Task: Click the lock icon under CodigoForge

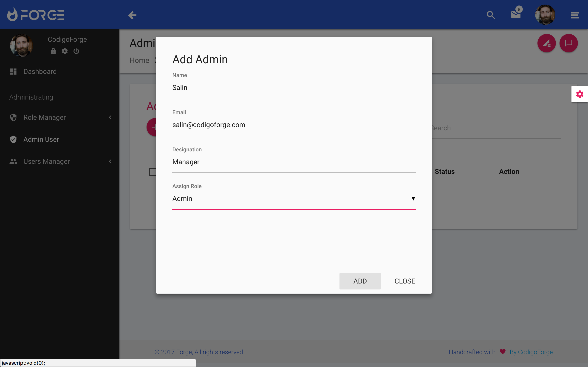Action: tap(53, 51)
